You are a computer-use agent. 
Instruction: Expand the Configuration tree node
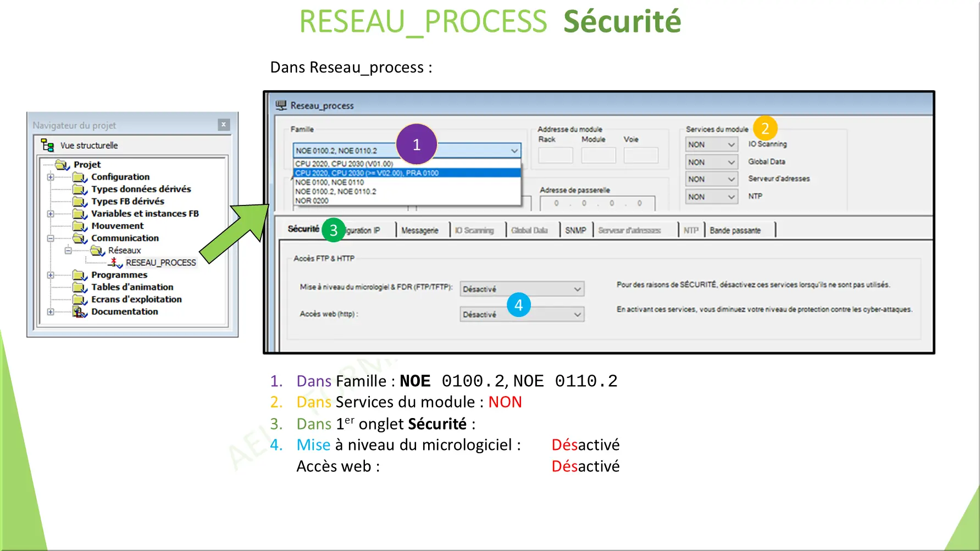pos(51,177)
